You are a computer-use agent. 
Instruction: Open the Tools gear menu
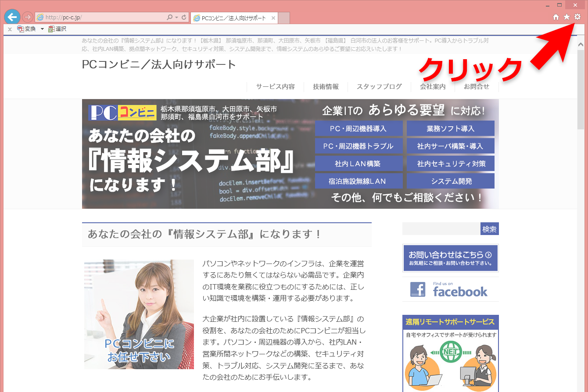point(577,17)
